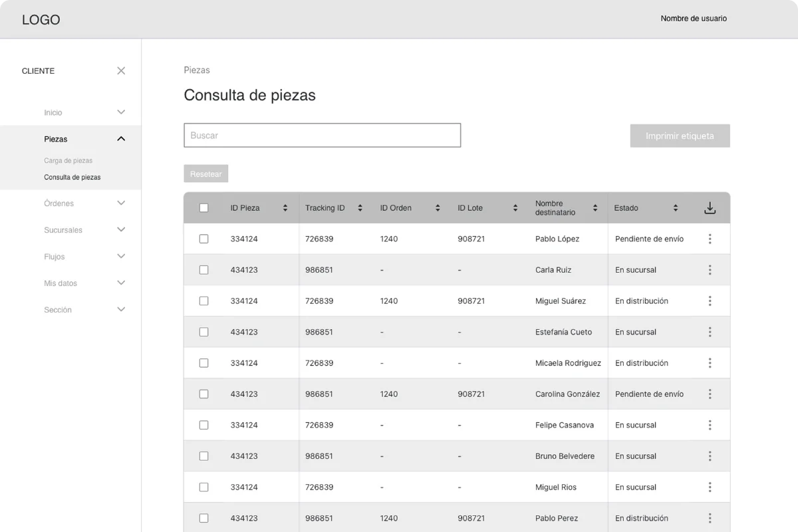Expand the Sucursales chevron
This screenshot has height=532, width=798.
click(121, 229)
